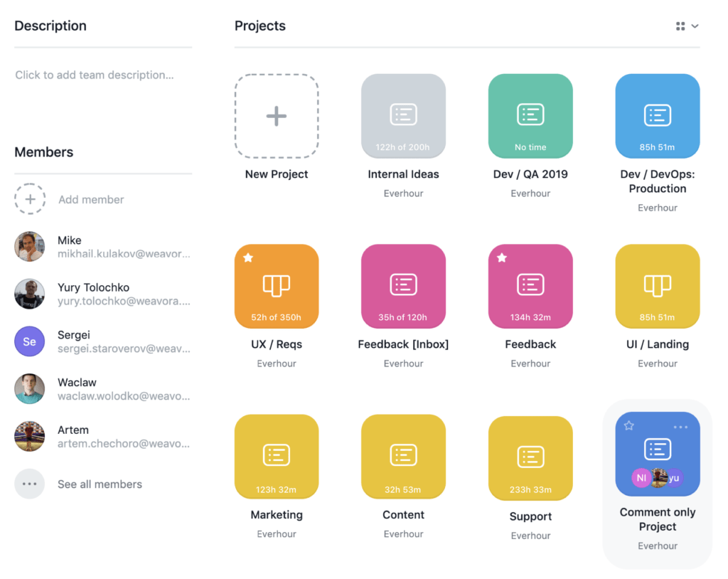Open the Feedback [Inbox] project icon
The width and height of the screenshot is (728, 579).
pos(403,286)
